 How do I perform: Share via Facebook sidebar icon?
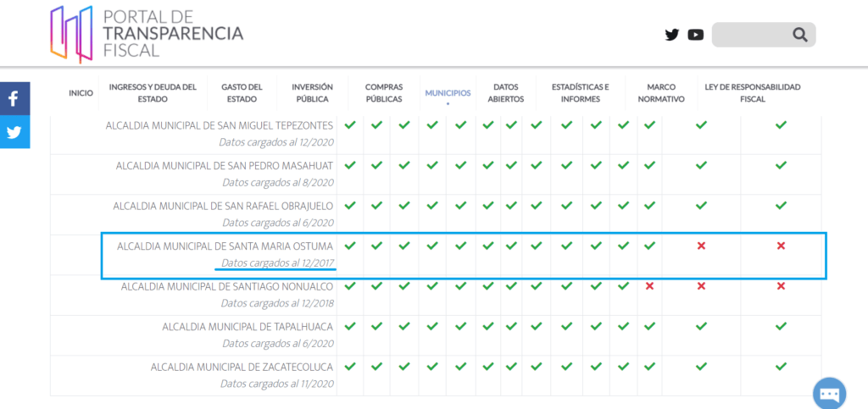14,99
